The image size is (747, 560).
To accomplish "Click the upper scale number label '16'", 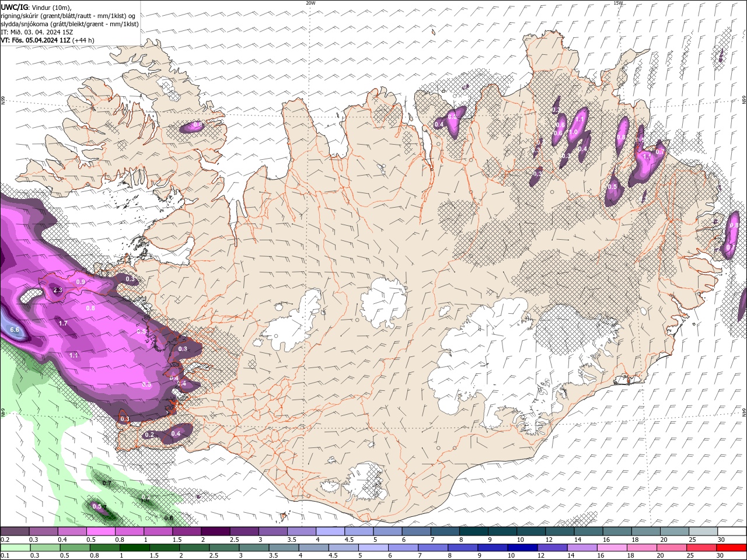I will point(606,540).
